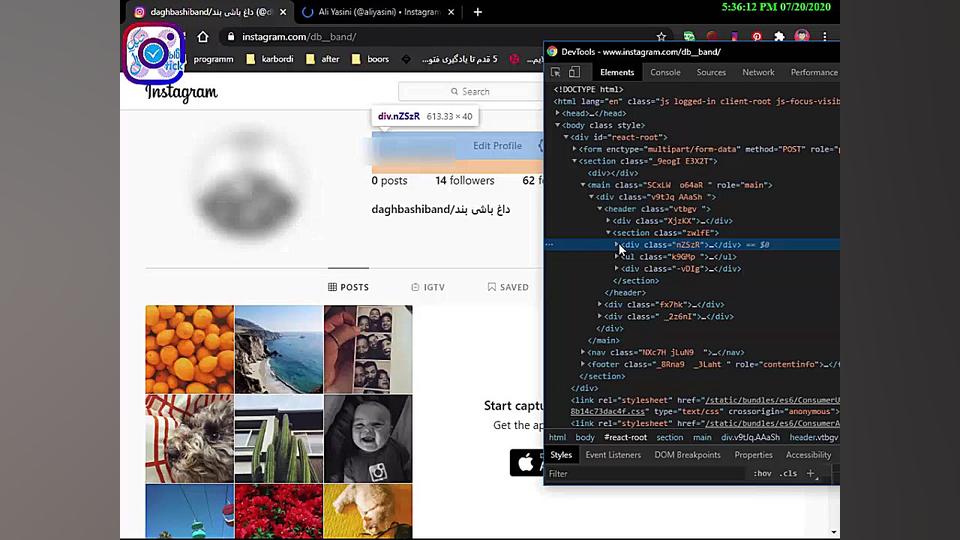The height and width of the screenshot is (540, 960).
Task: Open the programm bookmark folder
Action: [213, 59]
